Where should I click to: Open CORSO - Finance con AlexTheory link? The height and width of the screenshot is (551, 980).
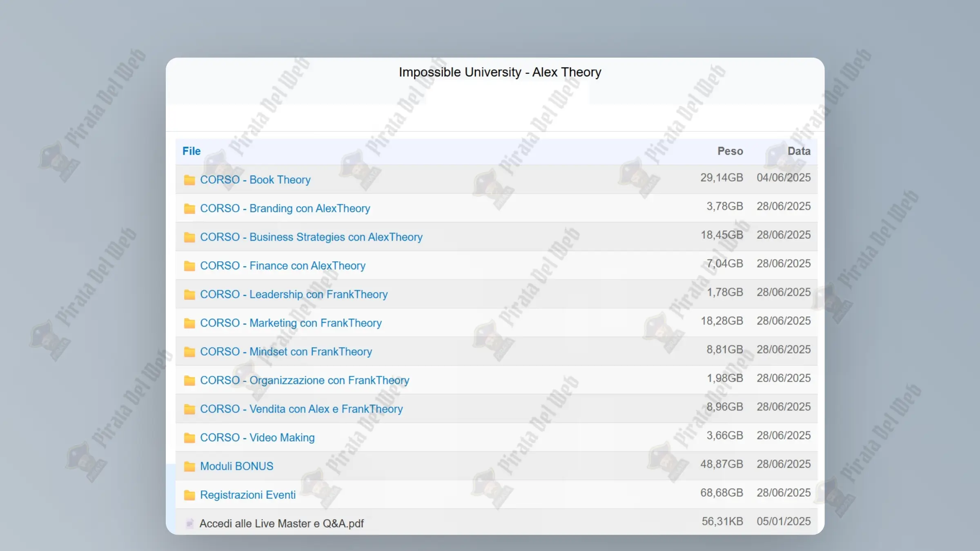(283, 265)
